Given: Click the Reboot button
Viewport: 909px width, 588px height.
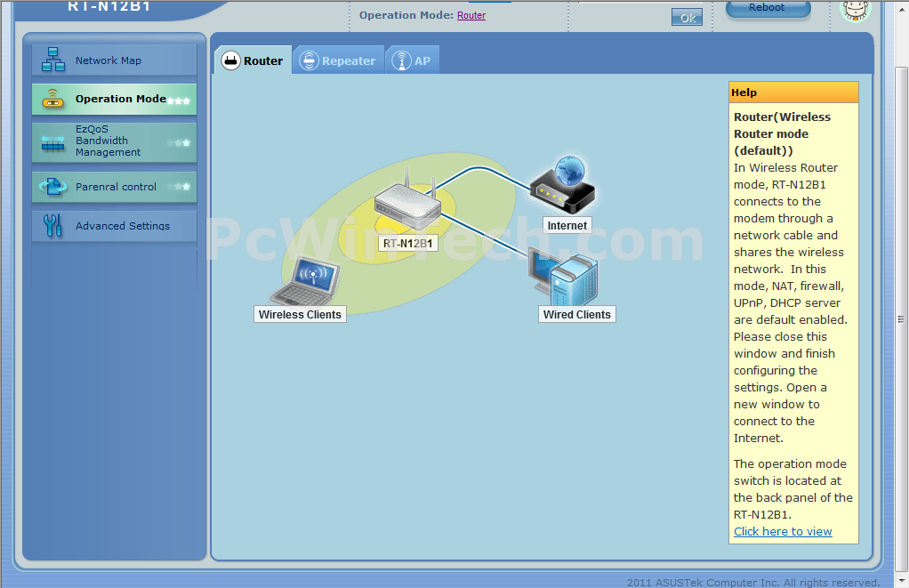Looking at the screenshot, I should click(x=768, y=8).
